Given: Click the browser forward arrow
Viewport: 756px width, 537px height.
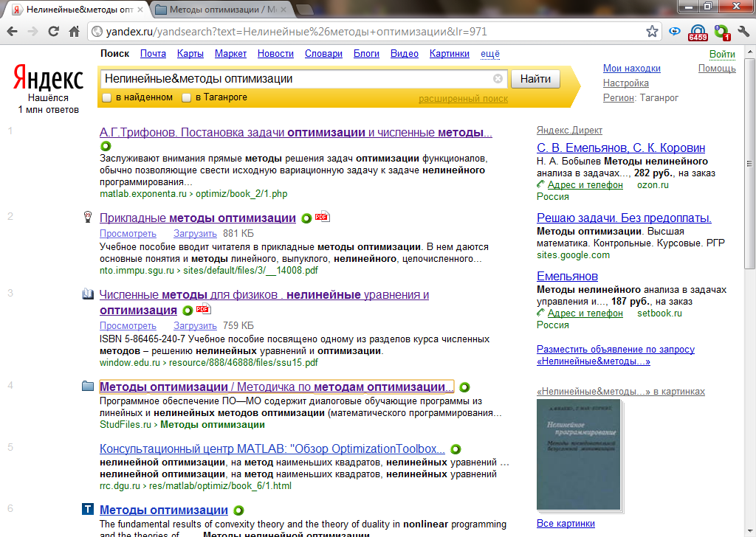Looking at the screenshot, I should tap(32, 31).
